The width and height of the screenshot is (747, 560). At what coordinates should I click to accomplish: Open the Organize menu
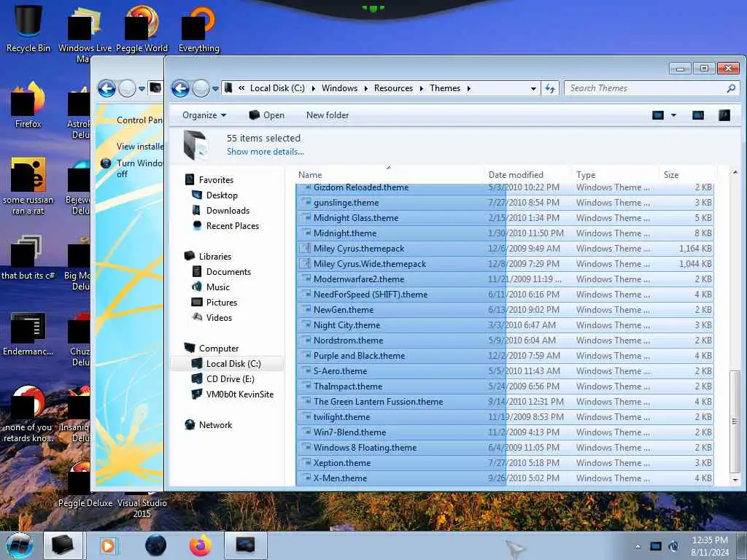point(204,115)
